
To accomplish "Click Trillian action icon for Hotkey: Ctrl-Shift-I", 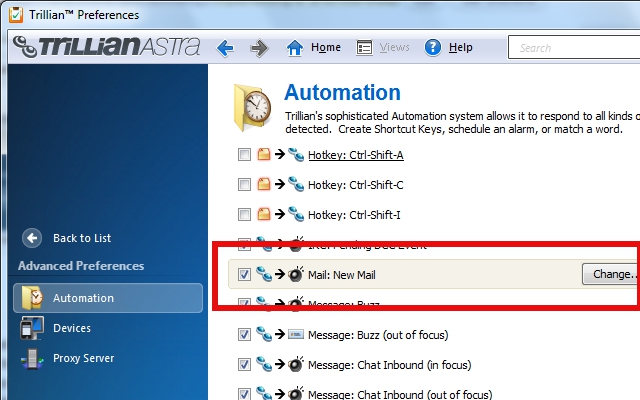I will click(296, 214).
